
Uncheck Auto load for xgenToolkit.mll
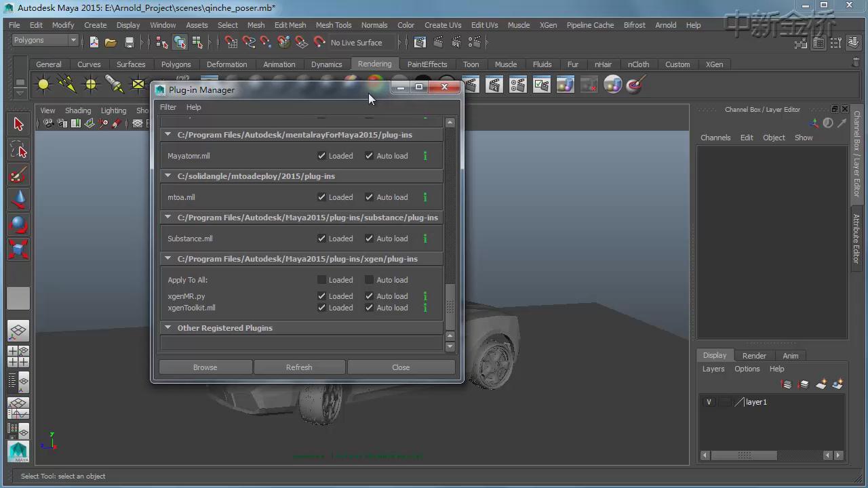[x=369, y=308]
